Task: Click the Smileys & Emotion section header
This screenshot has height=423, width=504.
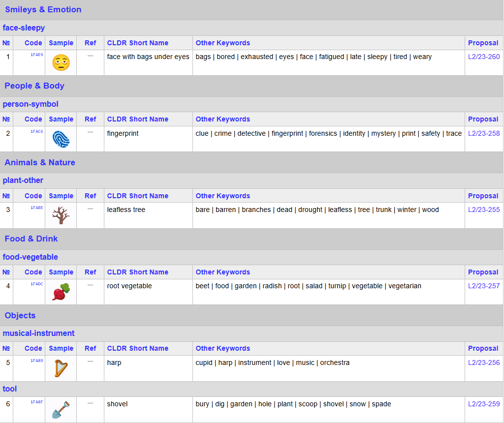Action: coord(43,9)
